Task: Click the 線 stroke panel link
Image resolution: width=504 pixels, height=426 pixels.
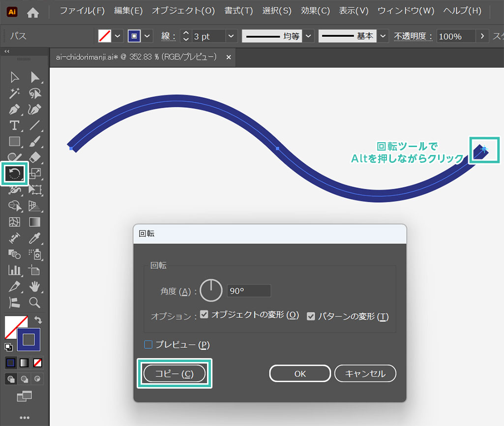Action: point(168,36)
